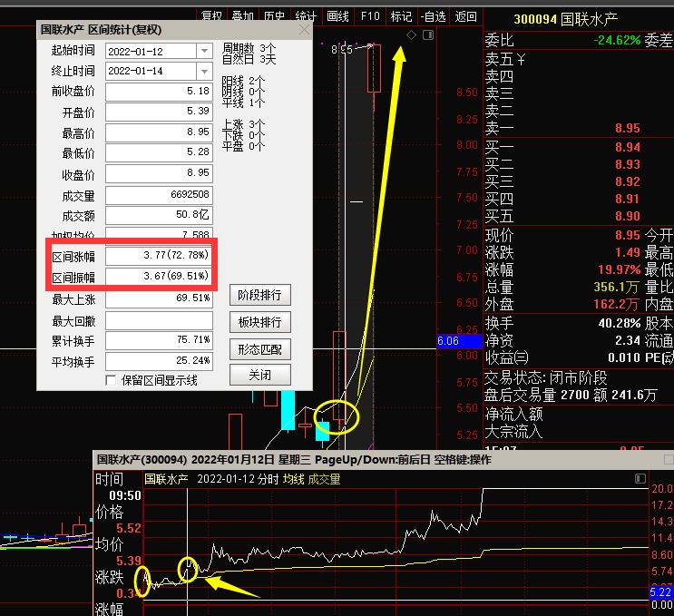The image size is (674, 616).
Task: Click the diamond icon above the K-line chart
Action: (x=411, y=35)
